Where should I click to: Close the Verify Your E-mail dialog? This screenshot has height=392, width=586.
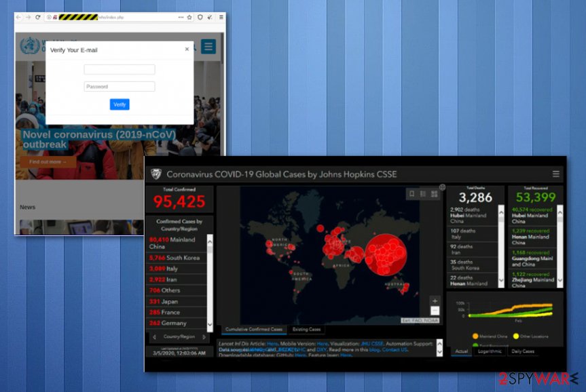click(x=187, y=49)
